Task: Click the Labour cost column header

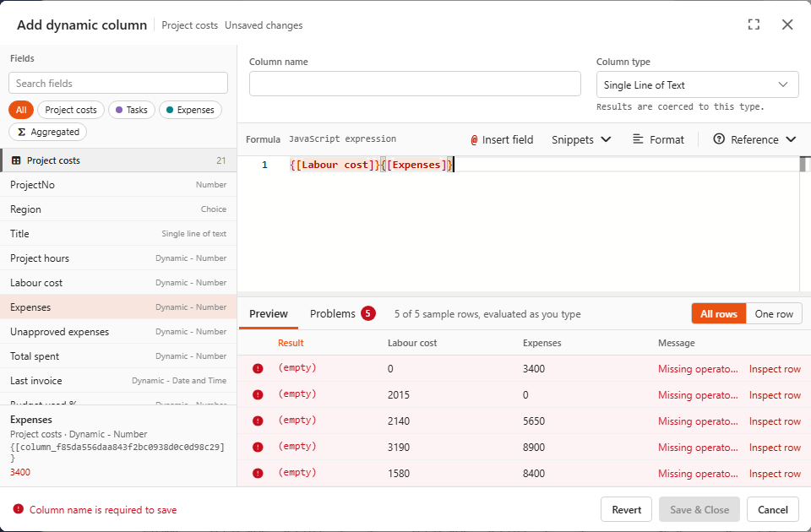Action: [412, 343]
